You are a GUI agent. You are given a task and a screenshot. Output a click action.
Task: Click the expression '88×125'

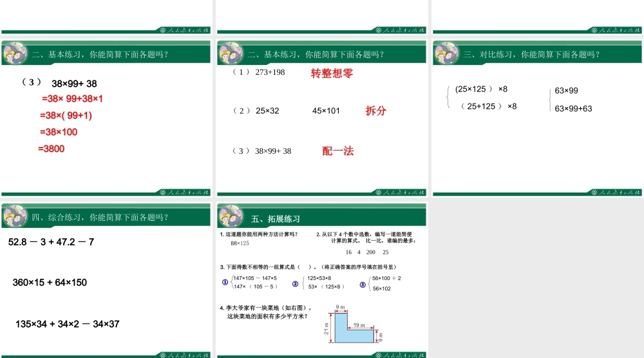click(x=240, y=243)
